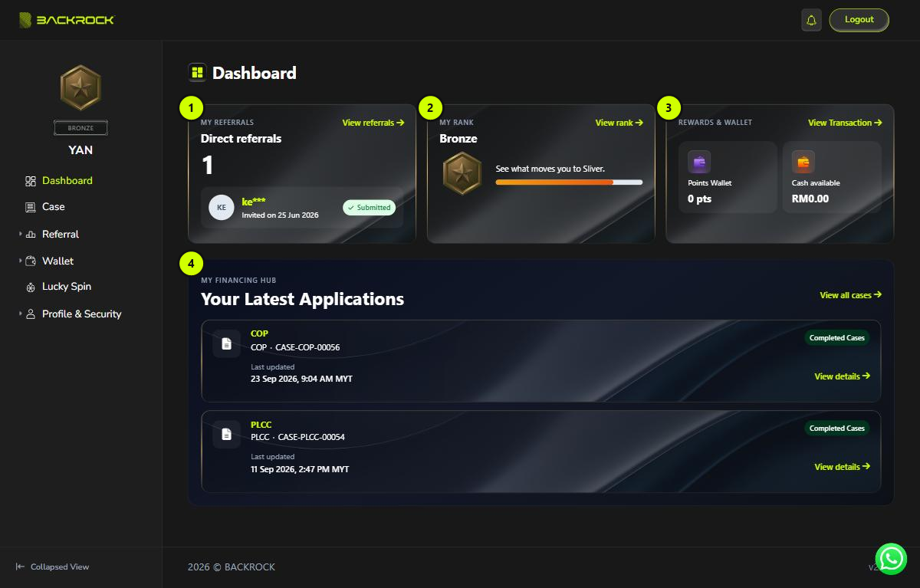Viewport: 920px width, 588px height.
Task: Open View Transaction link
Action: [845, 123]
